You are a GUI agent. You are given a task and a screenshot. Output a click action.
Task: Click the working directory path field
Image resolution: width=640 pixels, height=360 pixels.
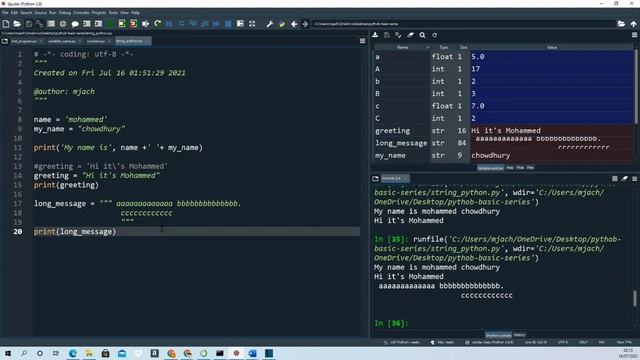tap(463, 24)
